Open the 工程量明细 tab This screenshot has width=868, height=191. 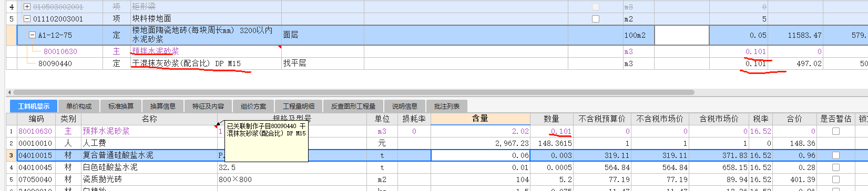coord(299,107)
